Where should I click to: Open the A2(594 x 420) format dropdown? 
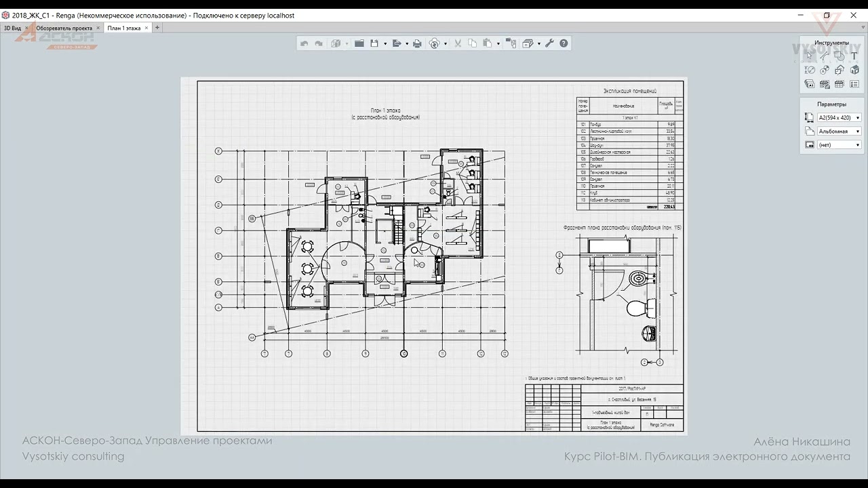click(x=840, y=118)
